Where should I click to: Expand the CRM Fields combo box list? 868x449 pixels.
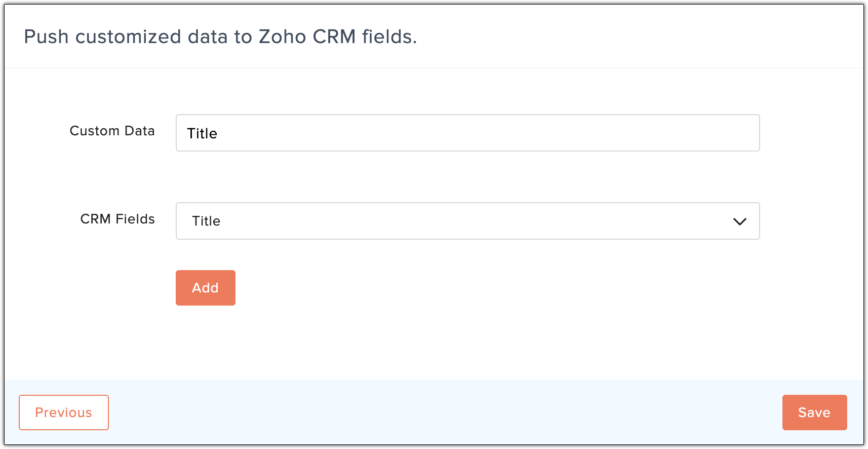pyautogui.click(x=467, y=221)
